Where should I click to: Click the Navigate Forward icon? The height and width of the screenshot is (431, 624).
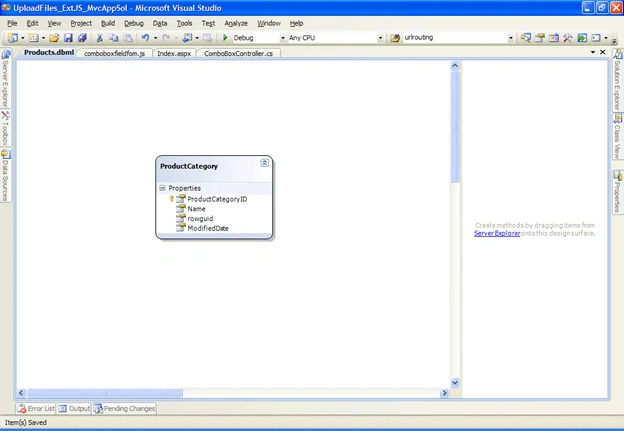point(207,38)
